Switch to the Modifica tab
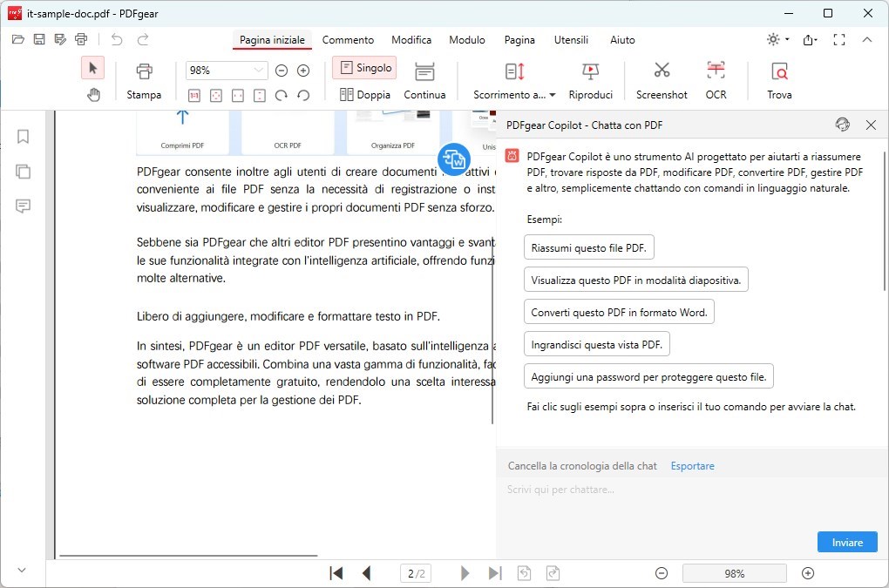The height and width of the screenshot is (588, 889). click(411, 40)
